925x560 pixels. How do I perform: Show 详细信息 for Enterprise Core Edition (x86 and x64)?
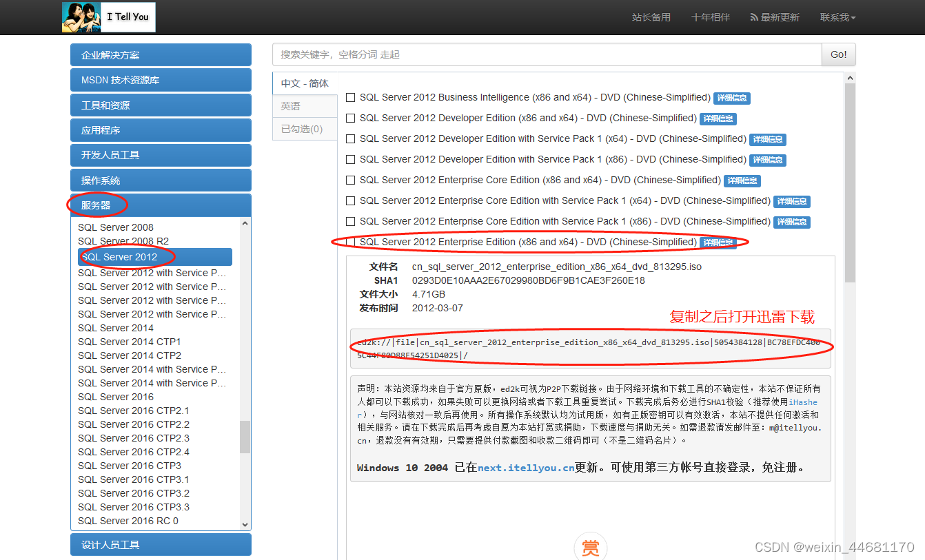[x=742, y=180]
